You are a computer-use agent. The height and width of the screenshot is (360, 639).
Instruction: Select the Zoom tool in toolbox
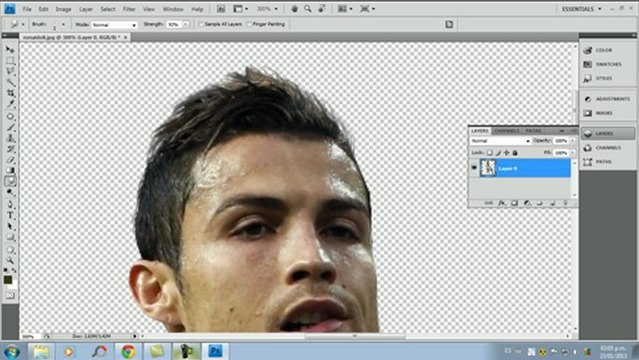click(x=10, y=260)
